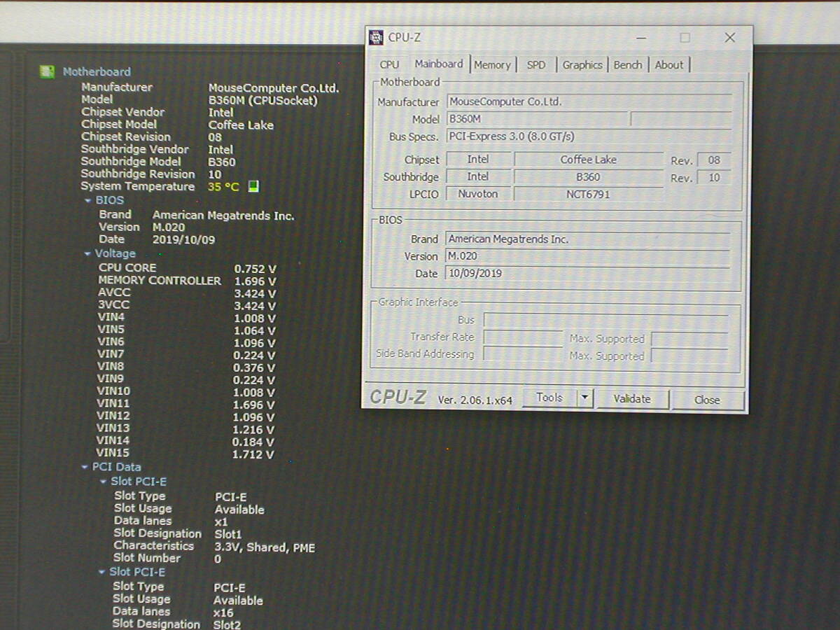840x630 pixels.
Task: Click the Slot Designation Slot2 row
Action: [x=176, y=624]
